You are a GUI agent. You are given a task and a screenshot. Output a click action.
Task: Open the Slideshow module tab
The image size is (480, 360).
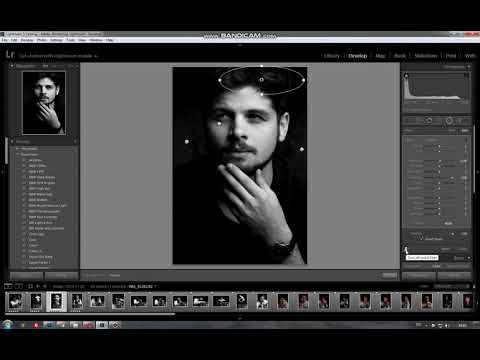426,56
